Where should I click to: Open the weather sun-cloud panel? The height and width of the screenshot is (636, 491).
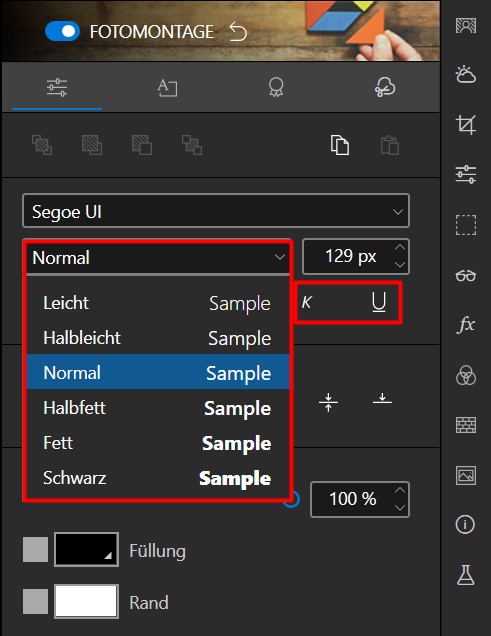465,74
